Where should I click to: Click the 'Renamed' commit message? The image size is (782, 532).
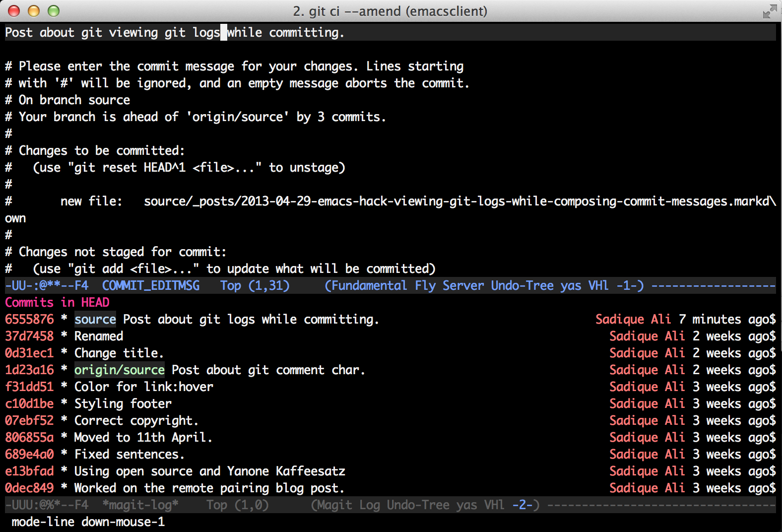[x=99, y=336]
